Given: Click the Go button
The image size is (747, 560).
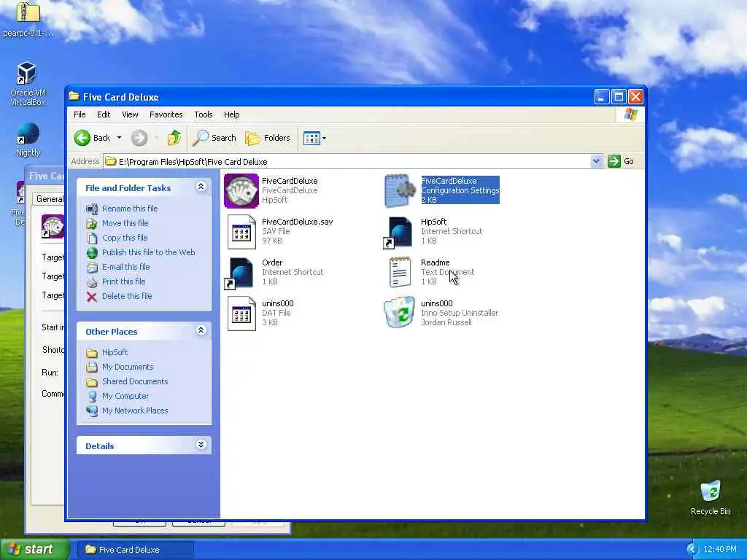Looking at the screenshot, I should tap(622, 161).
